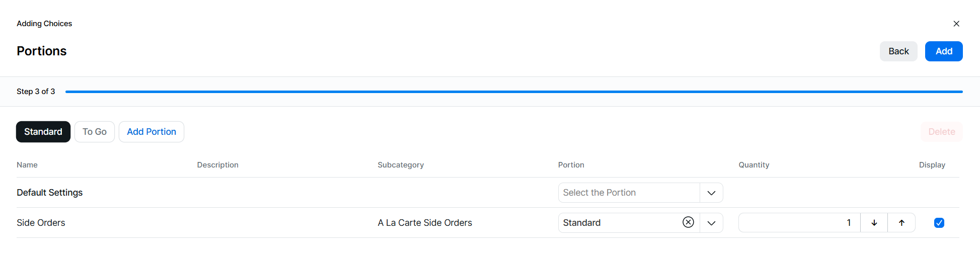
Task: Click the Quantity column header
Action: pyautogui.click(x=753, y=165)
